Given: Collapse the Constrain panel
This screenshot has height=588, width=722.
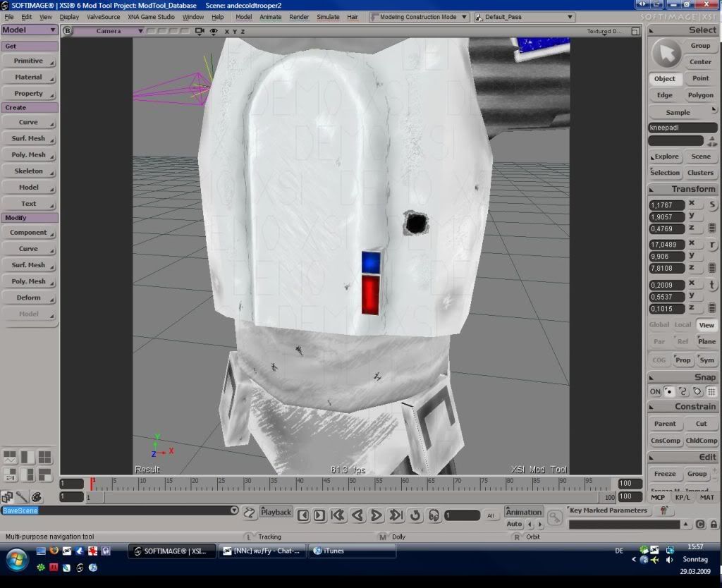Looking at the screenshot, I should point(651,407).
